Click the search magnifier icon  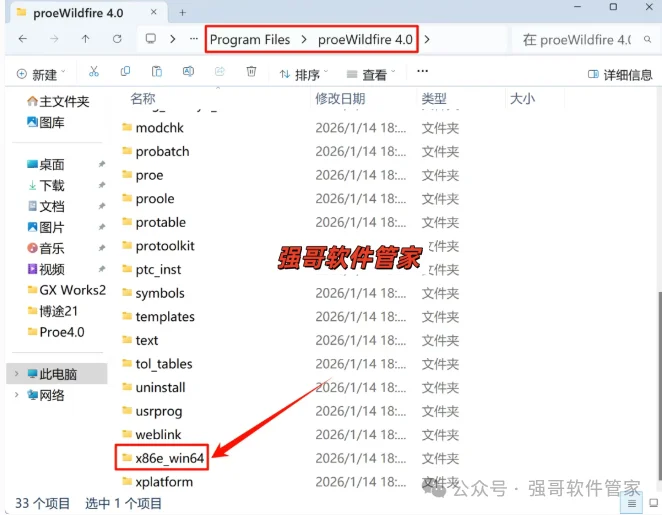click(x=647, y=39)
